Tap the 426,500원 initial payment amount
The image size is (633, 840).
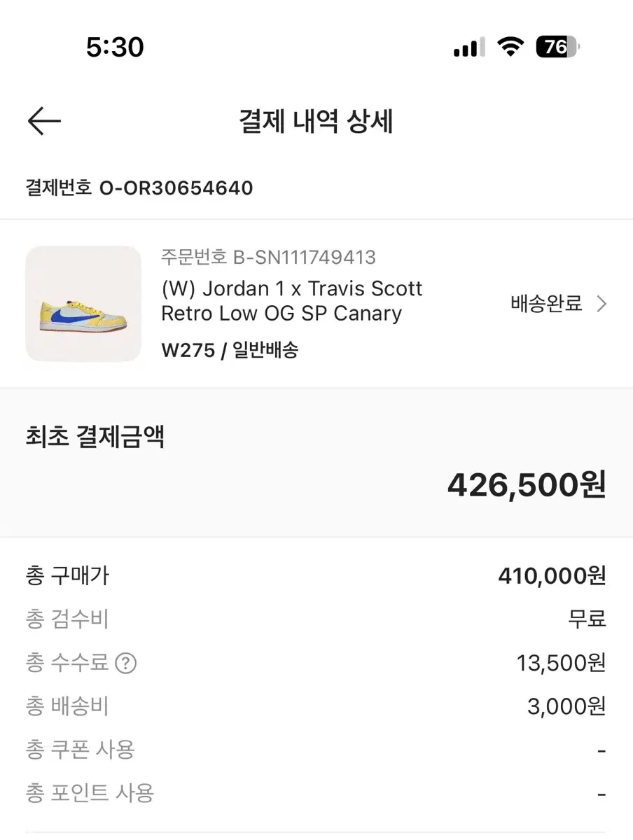527,484
